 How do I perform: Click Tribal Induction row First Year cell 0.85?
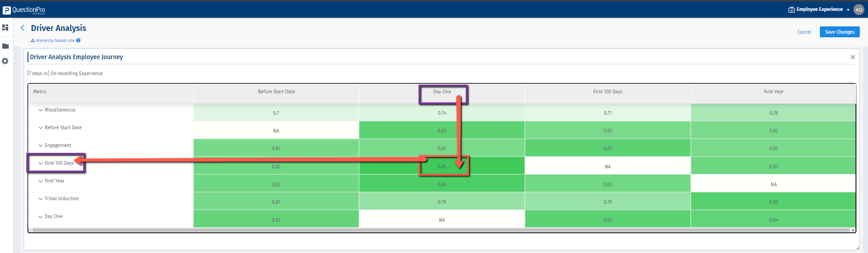(x=773, y=202)
